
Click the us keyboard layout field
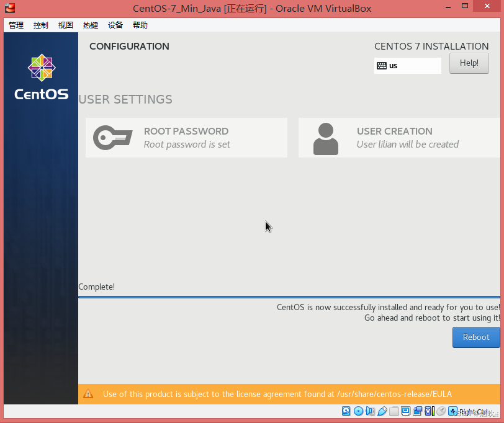(408, 66)
